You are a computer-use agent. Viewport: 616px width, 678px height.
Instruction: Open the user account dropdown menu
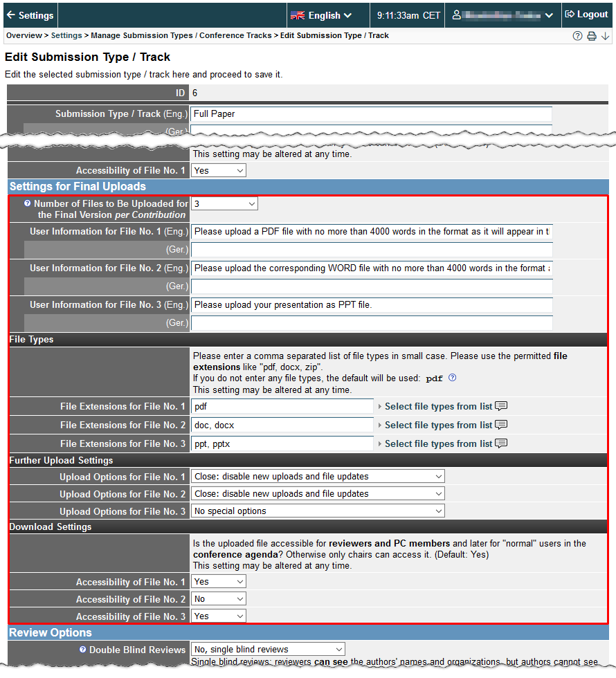tap(502, 15)
